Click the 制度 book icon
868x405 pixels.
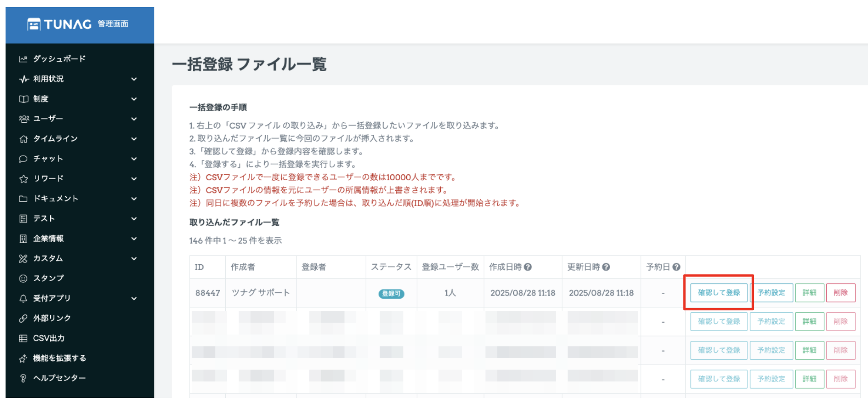(23, 99)
